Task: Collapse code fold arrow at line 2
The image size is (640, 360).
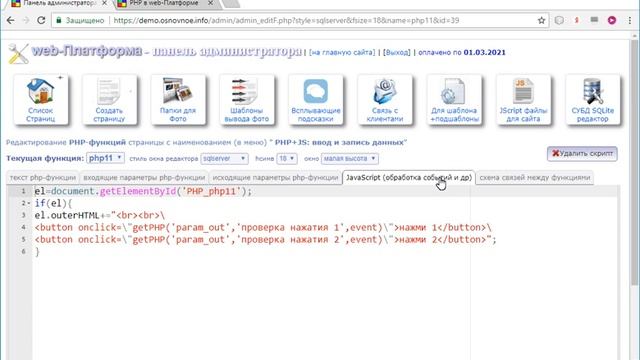Action: (29, 203)
